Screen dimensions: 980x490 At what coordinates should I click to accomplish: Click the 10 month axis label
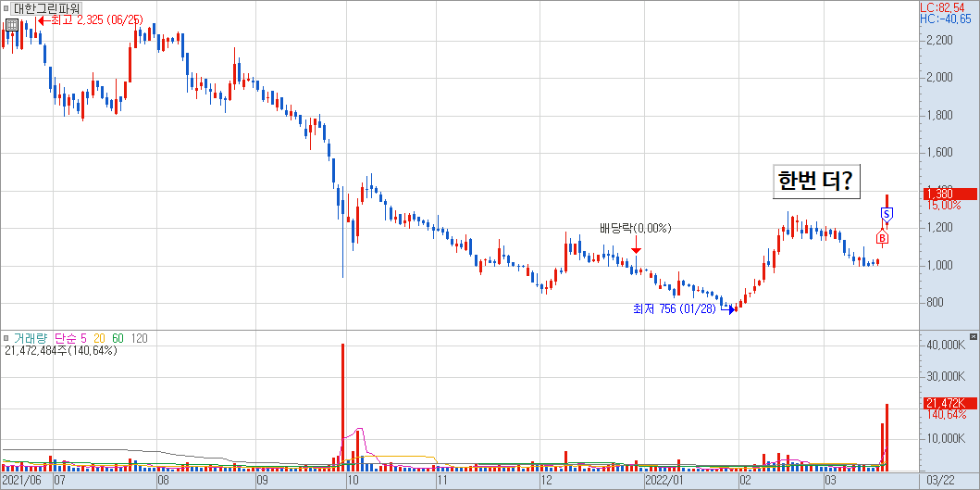(353, 481)
